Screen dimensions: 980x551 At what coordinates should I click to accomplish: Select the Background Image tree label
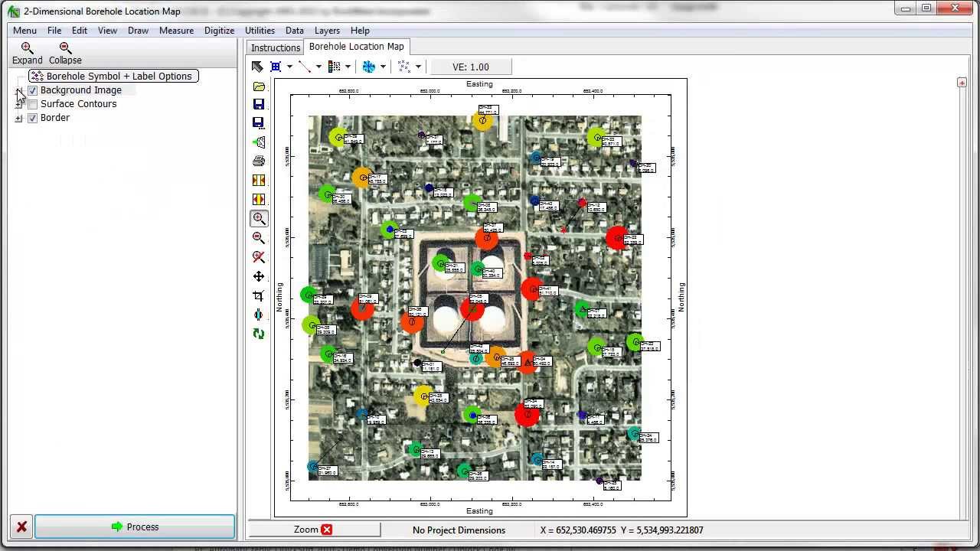point(81,90)
